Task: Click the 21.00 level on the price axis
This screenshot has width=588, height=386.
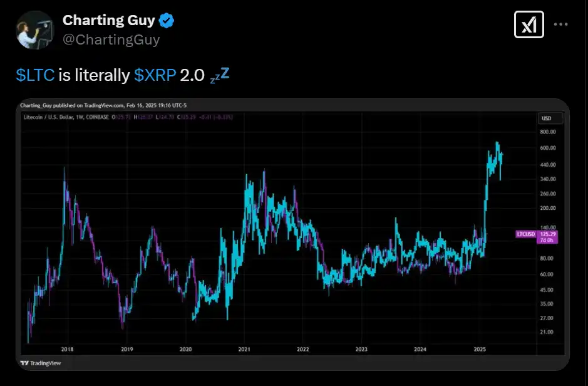Action: click(x=547, y=331)
